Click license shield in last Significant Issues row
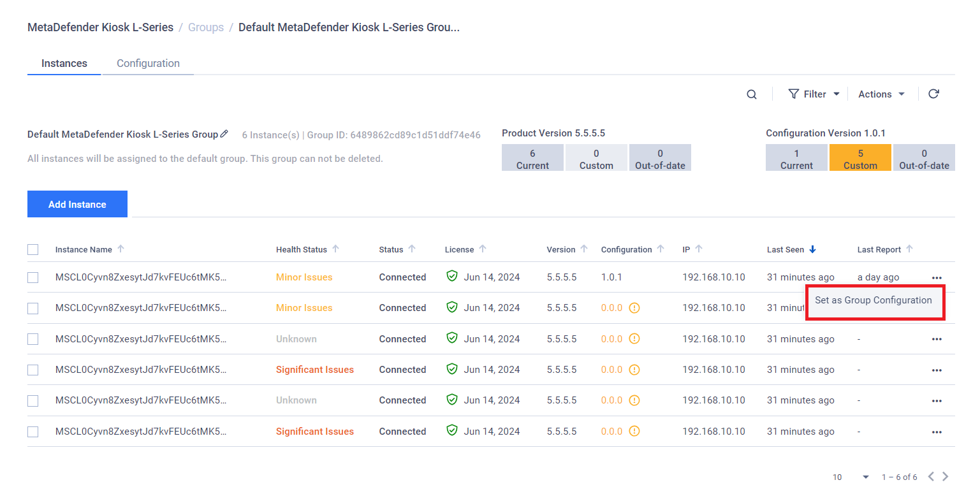This screenshot has height=494, width=980. point(452,431)
